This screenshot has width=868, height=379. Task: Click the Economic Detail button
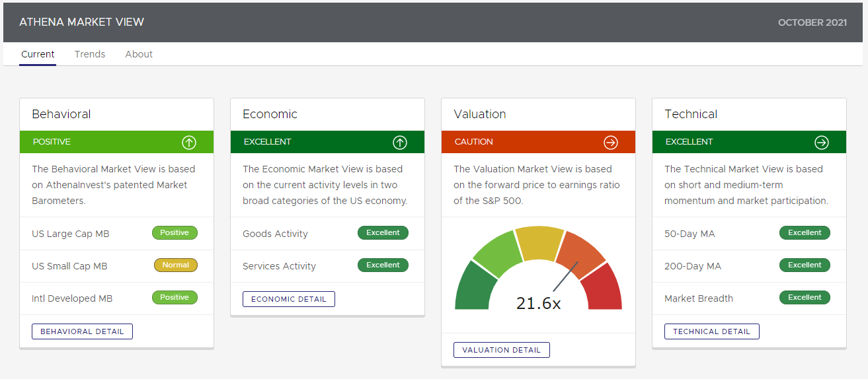click(289, 299)
